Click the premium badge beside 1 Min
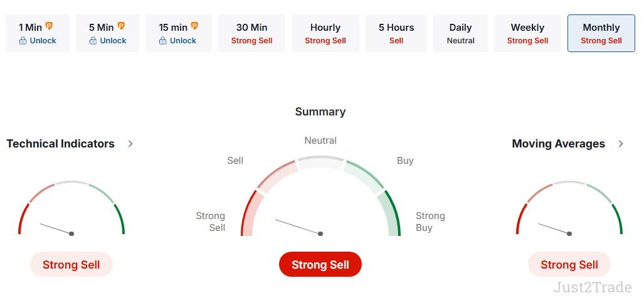 point(49,26)
